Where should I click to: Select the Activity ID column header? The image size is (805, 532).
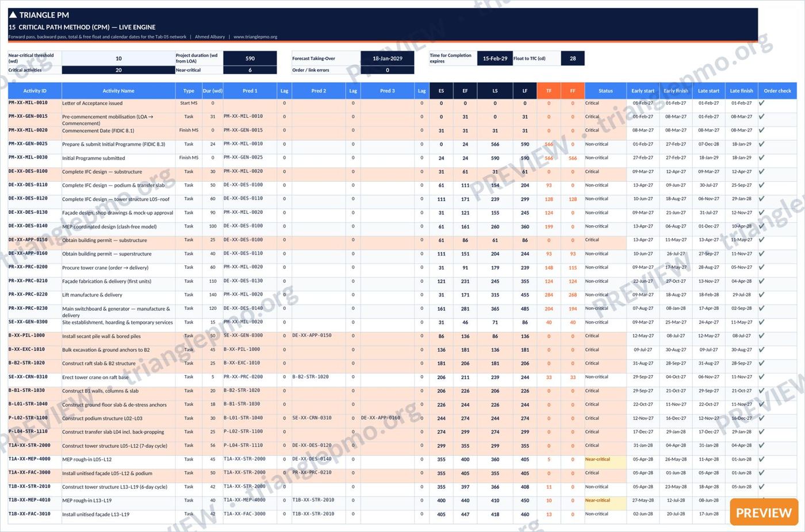click(x=34, y=91)
